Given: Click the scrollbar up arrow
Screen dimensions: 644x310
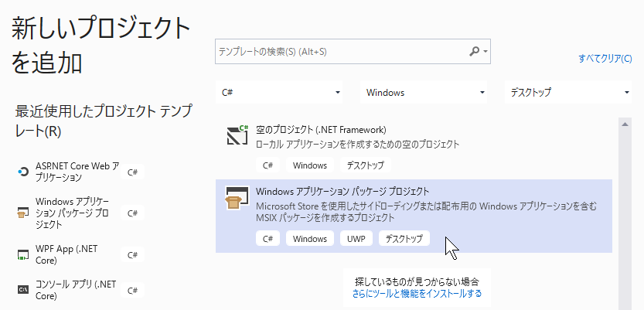Looking at the screenshot, I should (625, 124).
